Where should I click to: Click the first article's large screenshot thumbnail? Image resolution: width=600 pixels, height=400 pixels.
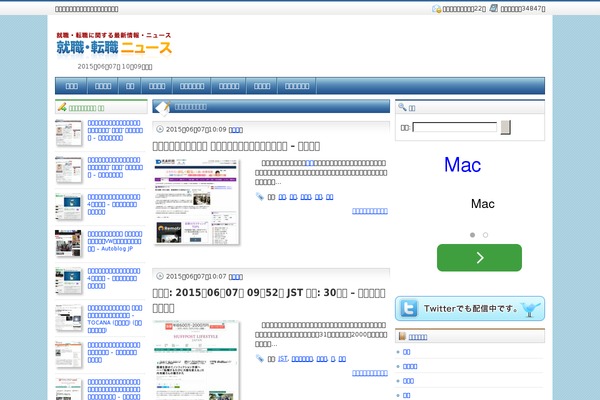click(x=196, y=201)
